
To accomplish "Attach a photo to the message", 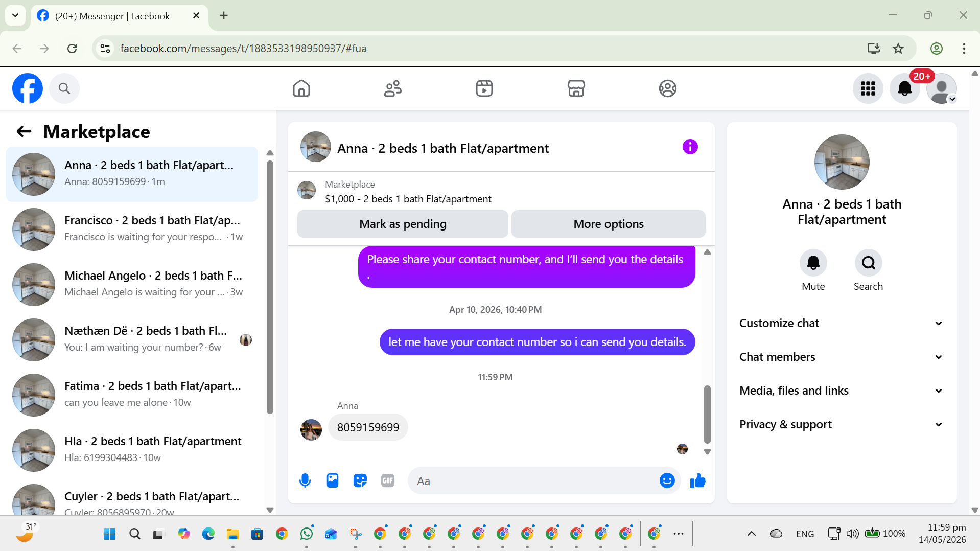I will 333,480.
